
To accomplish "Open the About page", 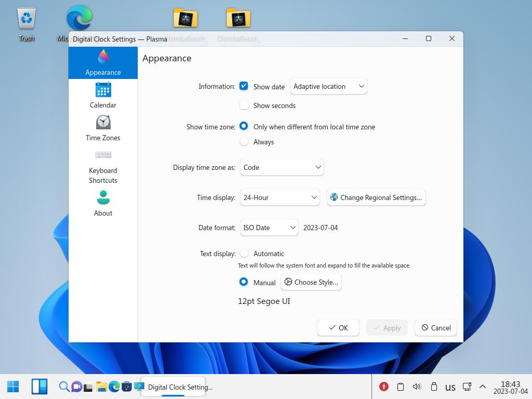I will click(103, 204).
